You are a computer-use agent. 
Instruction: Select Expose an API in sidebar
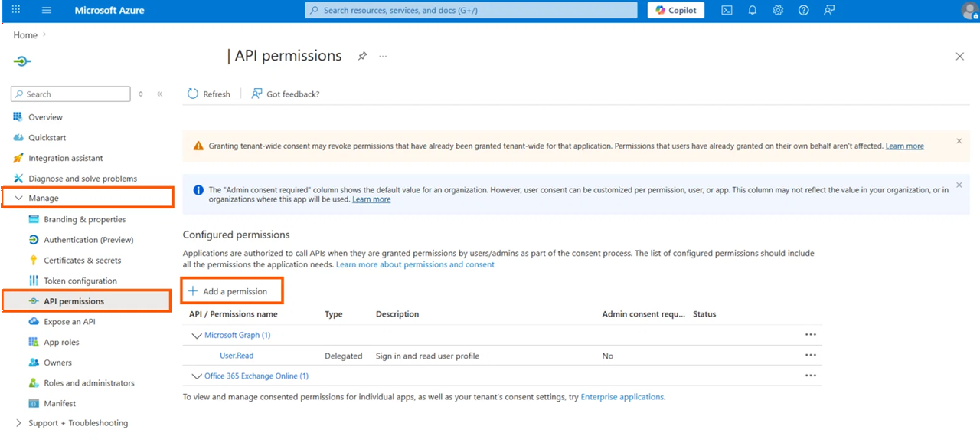coord(69,322)
